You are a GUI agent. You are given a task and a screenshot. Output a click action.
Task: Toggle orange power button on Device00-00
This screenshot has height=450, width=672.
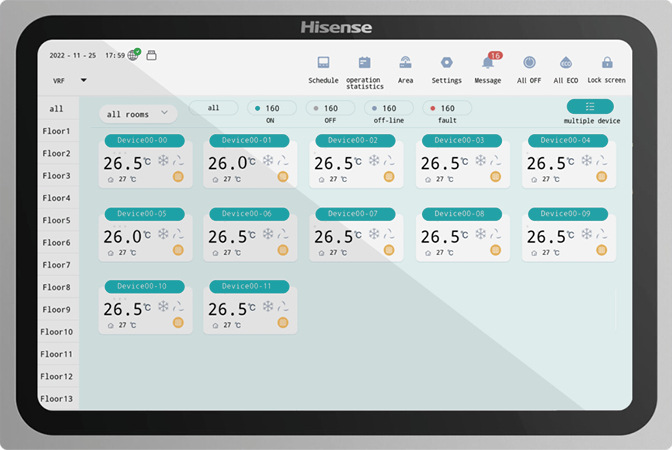click(178, 177)
